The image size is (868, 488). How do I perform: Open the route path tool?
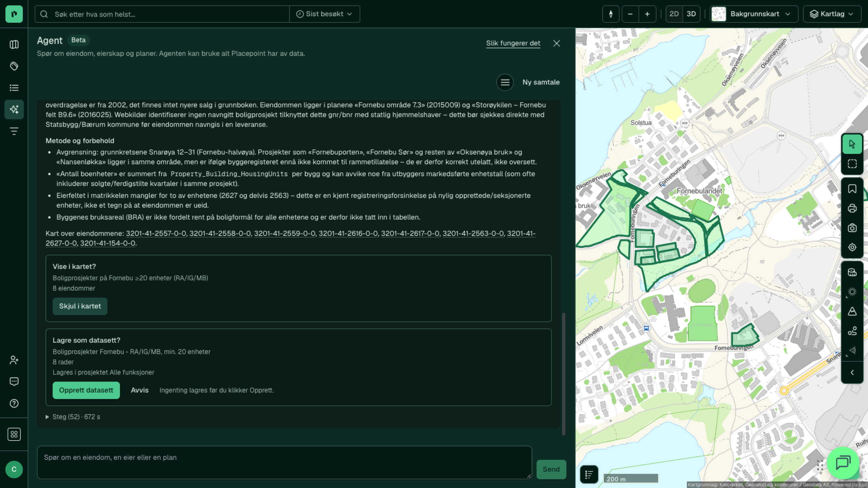click(852, 331)
